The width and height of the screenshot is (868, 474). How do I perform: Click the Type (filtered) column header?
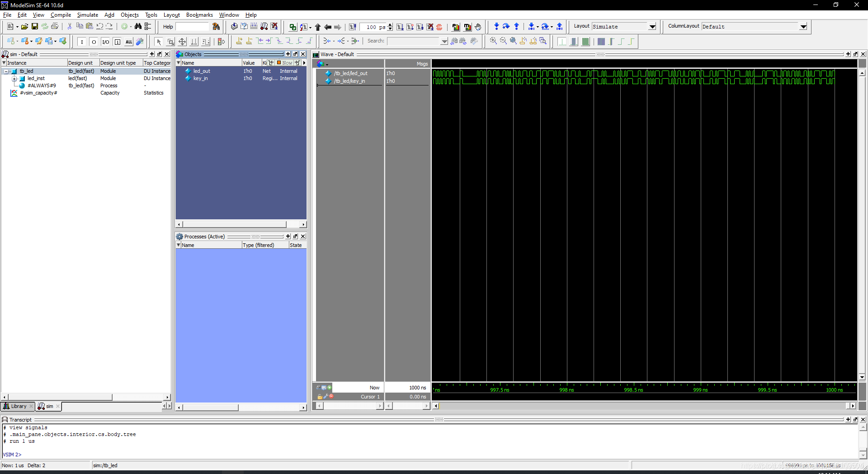(x=265, y=245)
